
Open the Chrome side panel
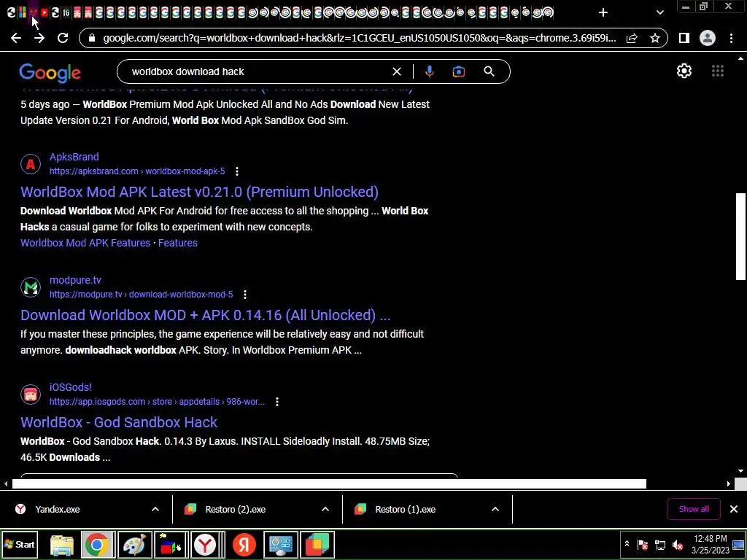684,38
